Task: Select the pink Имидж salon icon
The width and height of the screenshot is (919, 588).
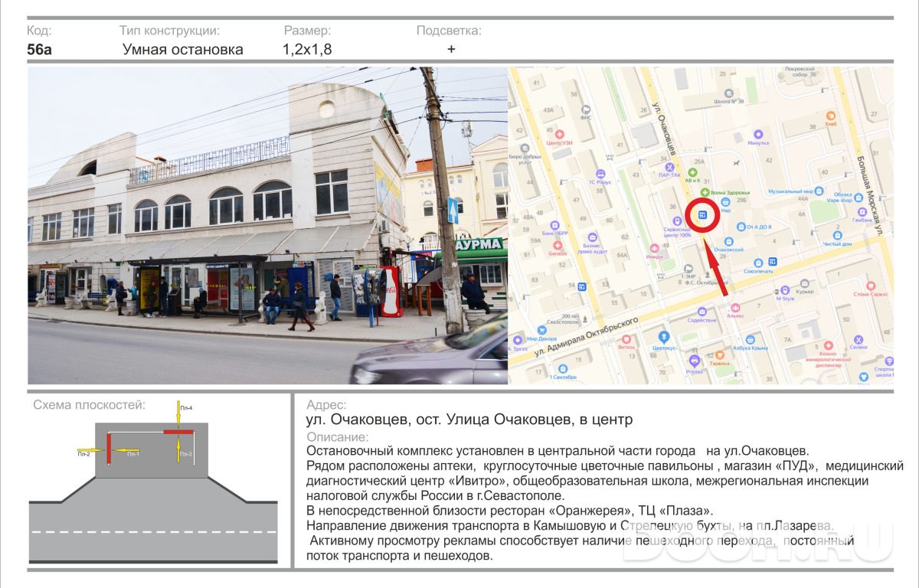Action: 654,248
